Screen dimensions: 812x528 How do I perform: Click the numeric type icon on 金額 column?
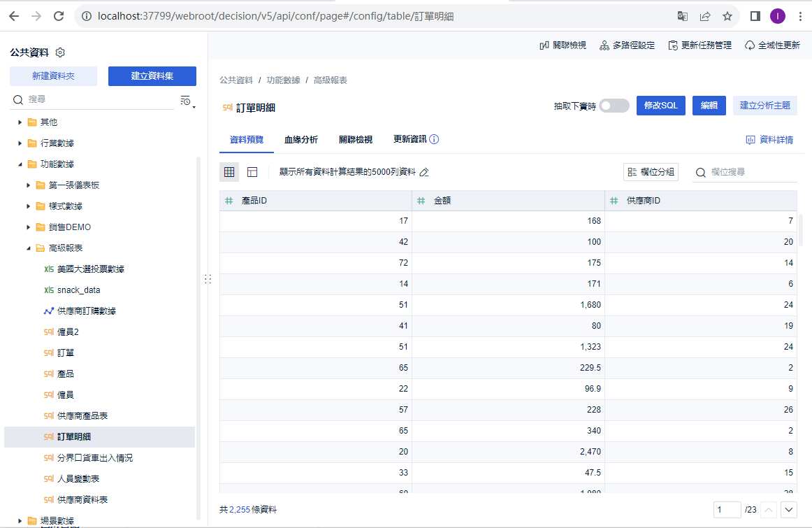(x=420, y=201)
